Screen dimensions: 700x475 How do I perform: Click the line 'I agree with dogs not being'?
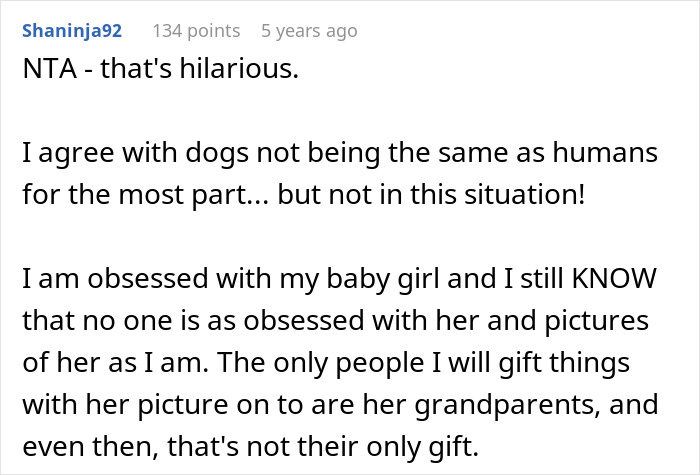170,155
